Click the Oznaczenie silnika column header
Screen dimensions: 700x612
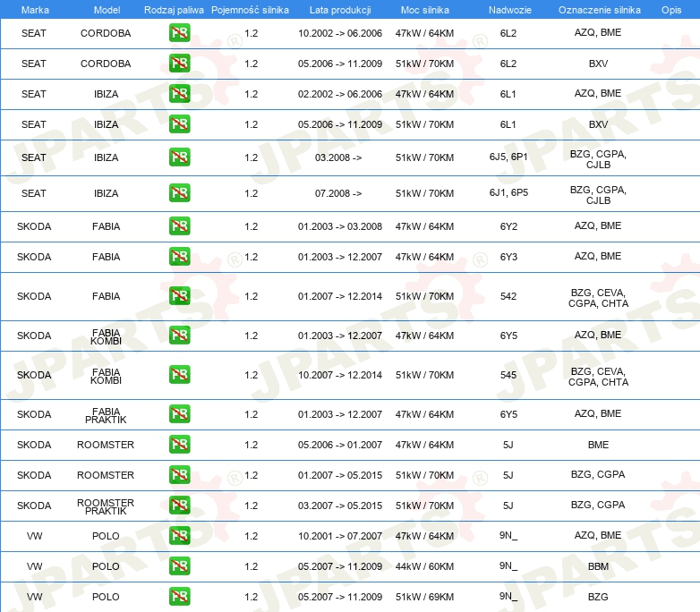(600, 10)
